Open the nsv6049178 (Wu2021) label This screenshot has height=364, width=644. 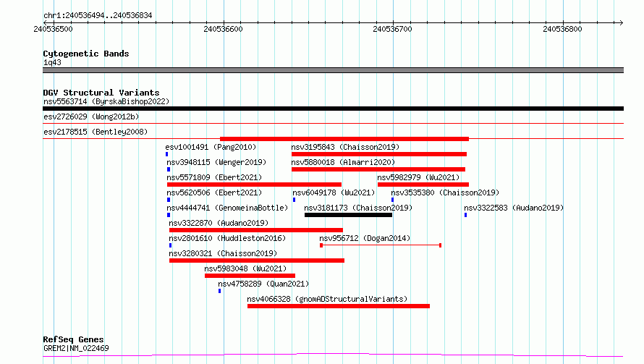[334, 192]
